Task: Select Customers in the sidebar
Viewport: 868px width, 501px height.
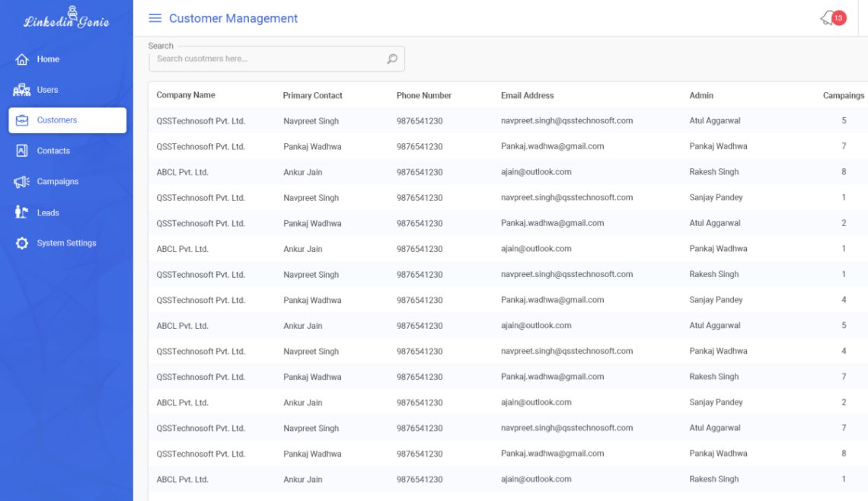Action: click(68, 120)
